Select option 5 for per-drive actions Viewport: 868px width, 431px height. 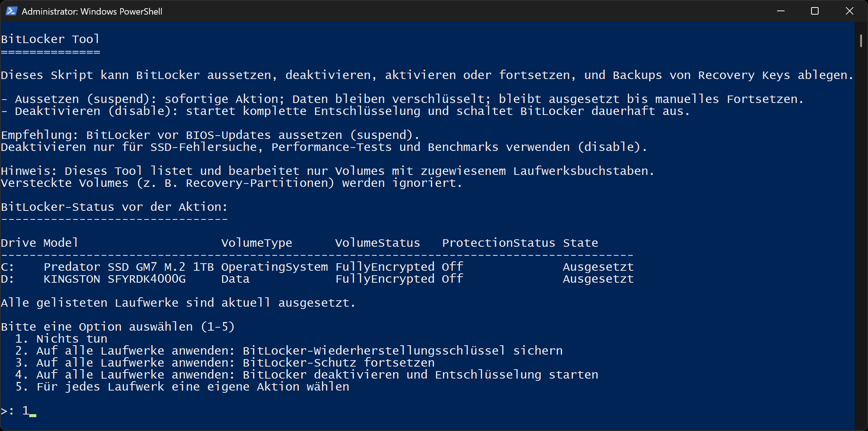(182, 386)
